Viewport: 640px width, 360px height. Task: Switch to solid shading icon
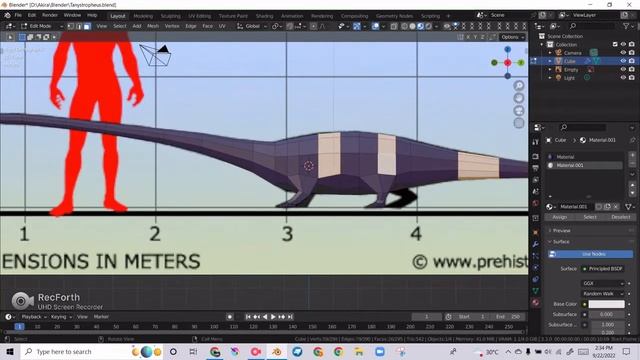point(412,26)
